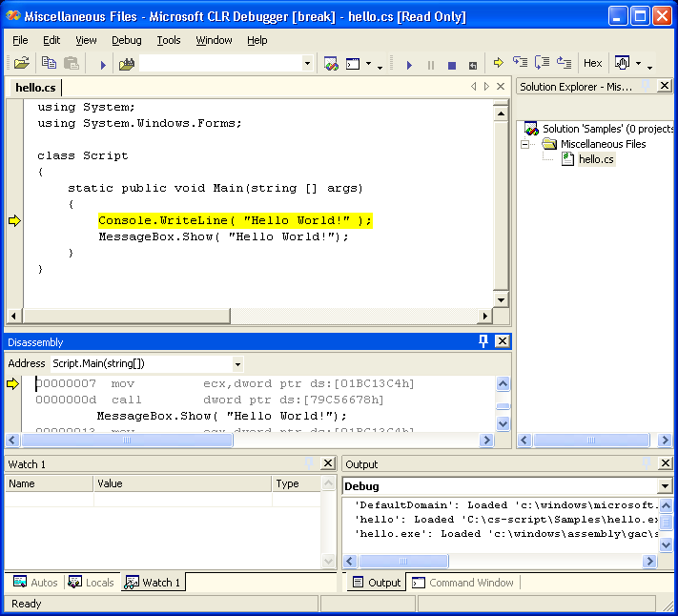
Task: Switch to the Watch 1 tab
Action: point(153,583)
